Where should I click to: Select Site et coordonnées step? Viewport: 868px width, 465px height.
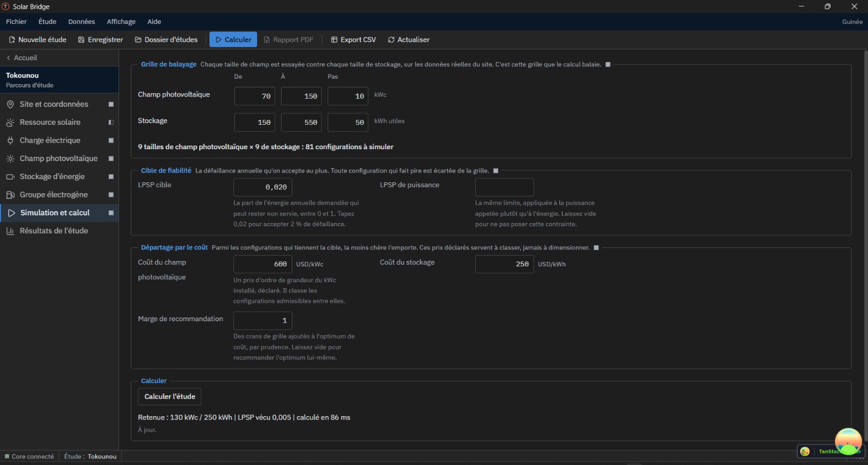coord(59,104)
